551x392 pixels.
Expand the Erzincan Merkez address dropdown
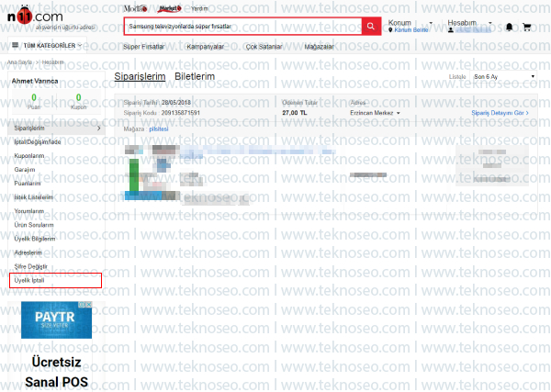399,113
